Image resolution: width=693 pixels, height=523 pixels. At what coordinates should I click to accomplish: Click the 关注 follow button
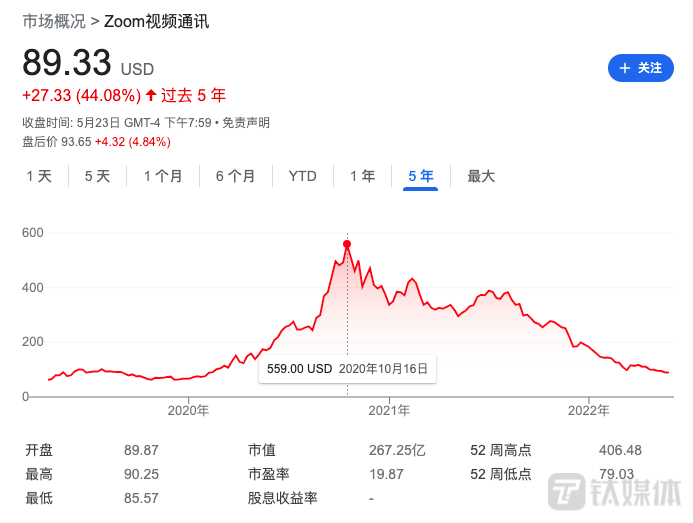[x=640, y=68]
